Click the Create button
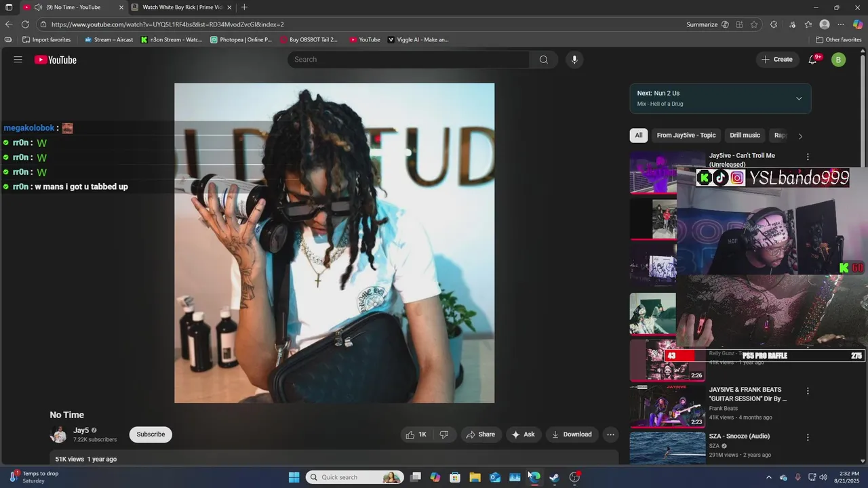This screenshot has height=488, width=868. (777, 60)
